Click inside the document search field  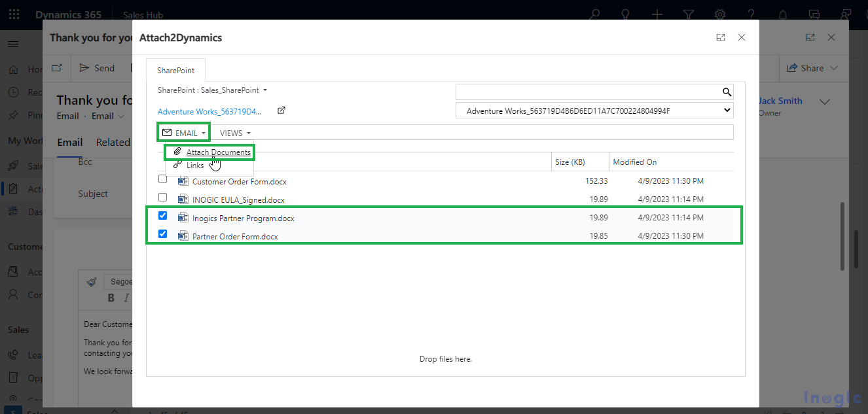pyautogui.click(x=587, y=92)
